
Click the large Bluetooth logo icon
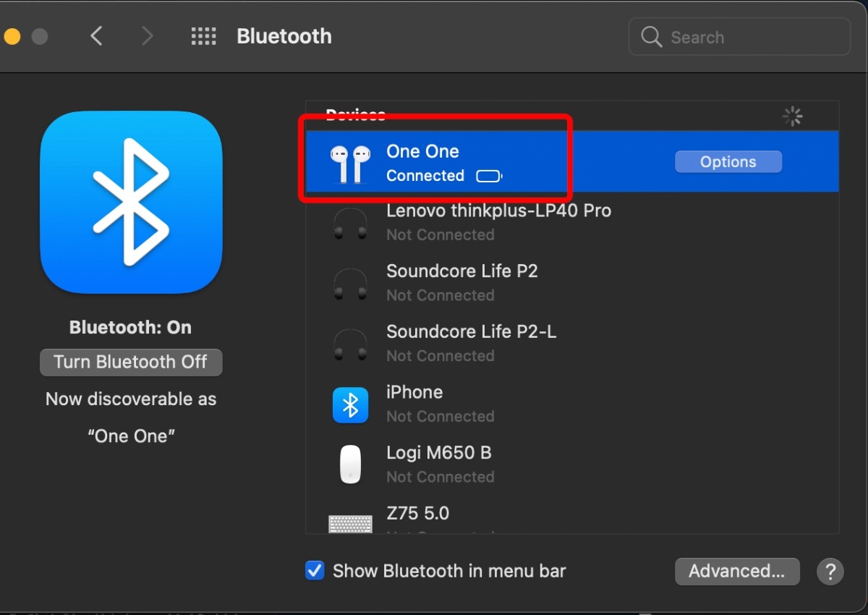[131, 202]
